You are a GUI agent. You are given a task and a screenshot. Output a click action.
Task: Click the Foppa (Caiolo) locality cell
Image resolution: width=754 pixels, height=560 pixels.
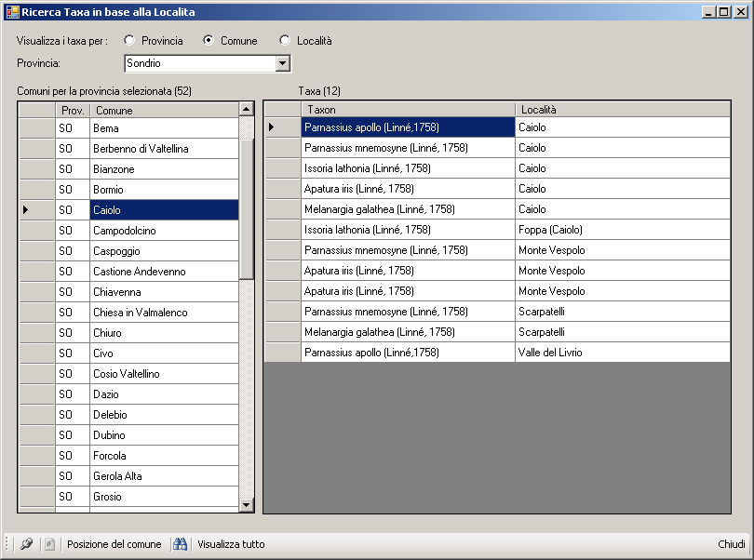coord(623,229)
